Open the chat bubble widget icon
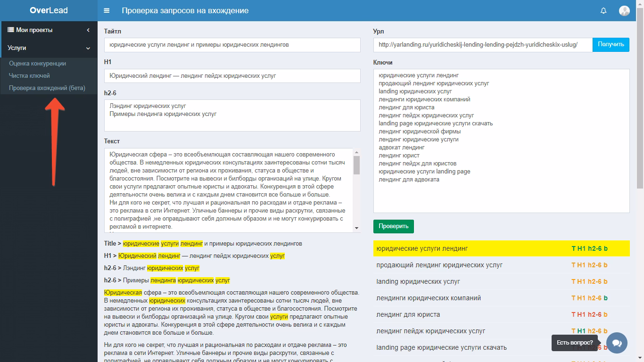 tap(617, 343)
